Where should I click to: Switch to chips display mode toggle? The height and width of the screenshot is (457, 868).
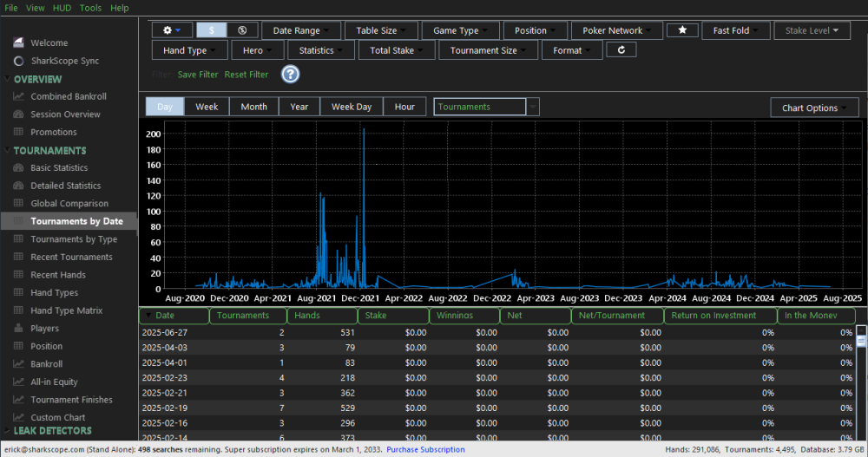tap(242, 30)
